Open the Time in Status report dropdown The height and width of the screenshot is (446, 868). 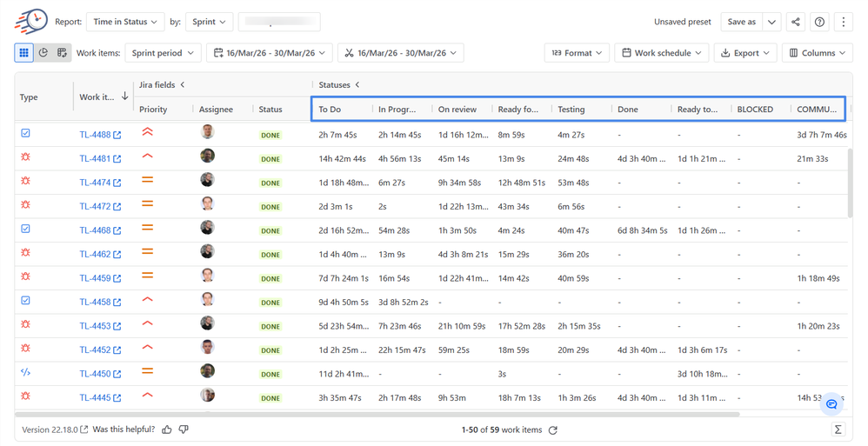[x=125, y=22]
